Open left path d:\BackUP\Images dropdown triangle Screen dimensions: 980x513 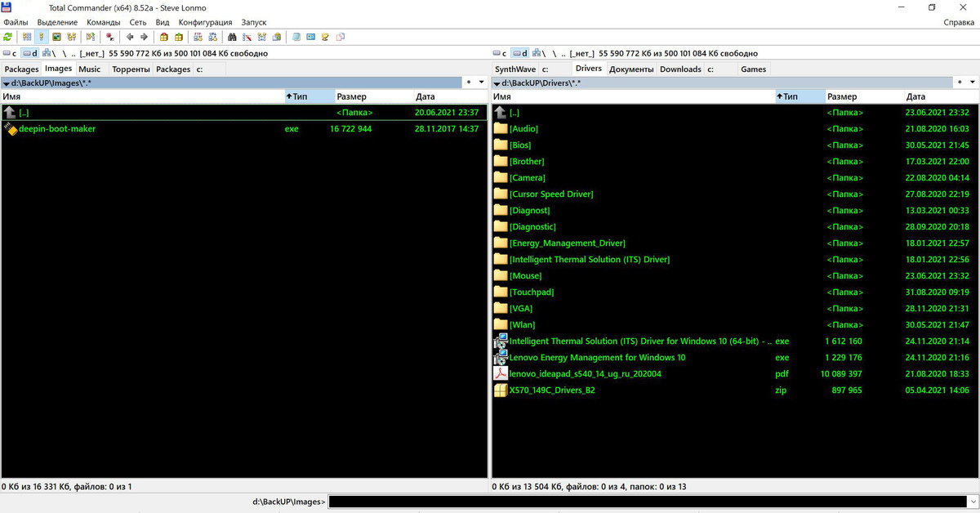pos(6,83)
